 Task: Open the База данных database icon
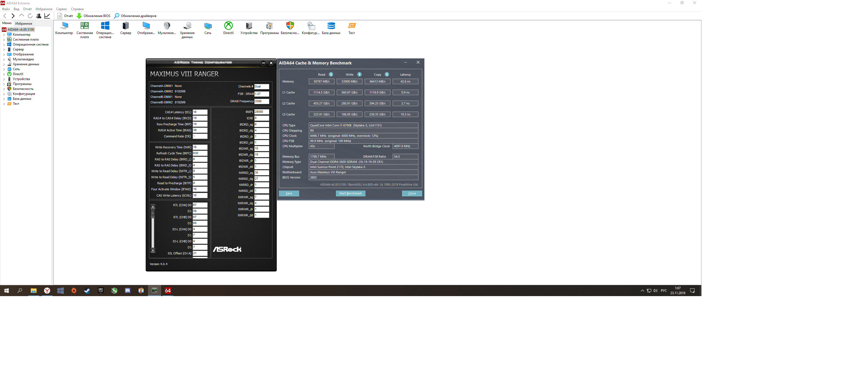pos(331,26)
